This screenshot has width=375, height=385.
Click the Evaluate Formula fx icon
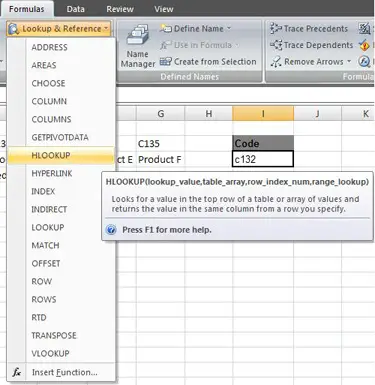364,61
